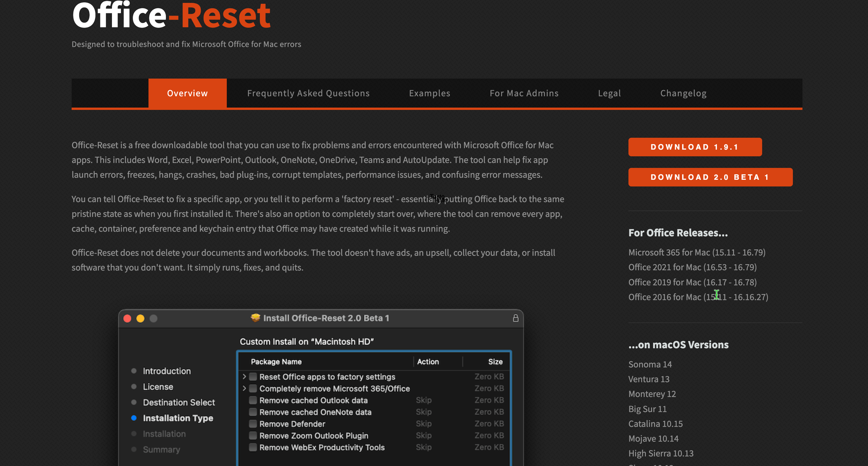Click the red close button of installer window
The image size is (868, 466).
[x=127, y=318]
